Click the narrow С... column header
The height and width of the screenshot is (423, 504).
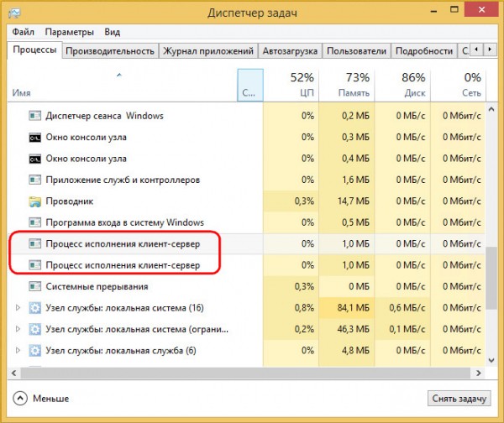[x=250, y=85]
